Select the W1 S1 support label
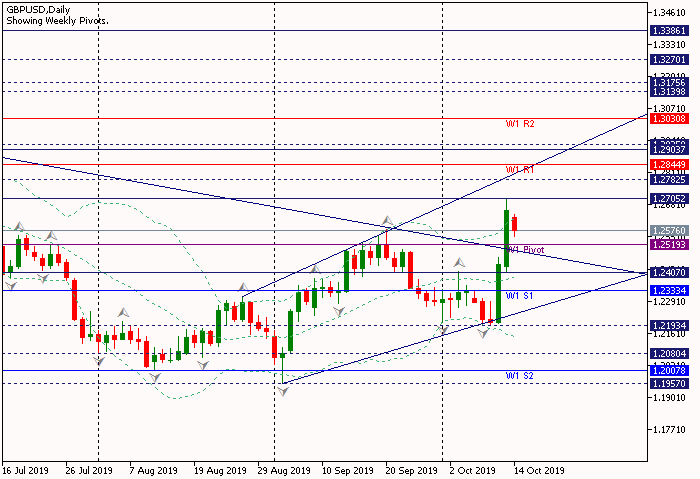 coord(518,296)
